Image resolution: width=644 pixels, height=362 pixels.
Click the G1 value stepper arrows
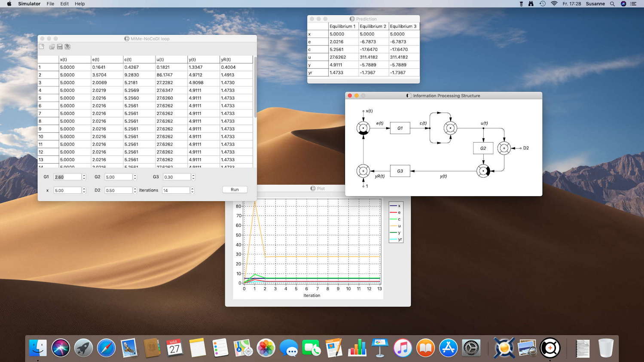[84, 177]
